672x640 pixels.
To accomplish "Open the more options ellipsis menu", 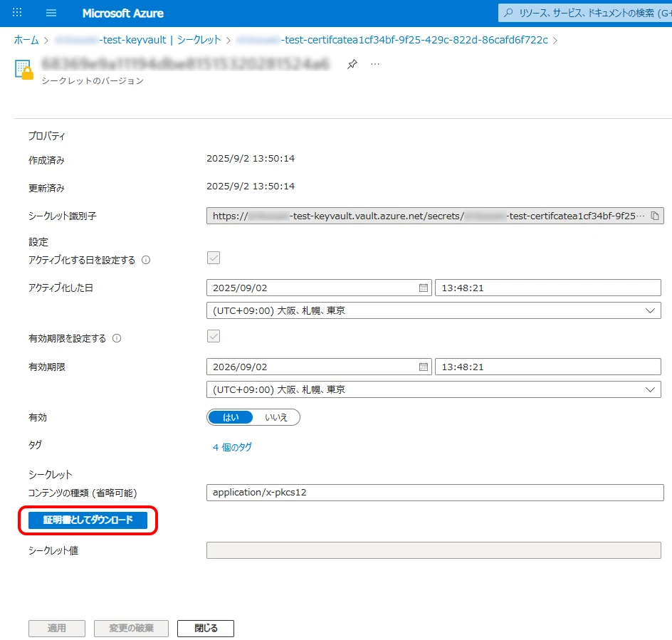I will pyautogui.click(x=375, y=64).
